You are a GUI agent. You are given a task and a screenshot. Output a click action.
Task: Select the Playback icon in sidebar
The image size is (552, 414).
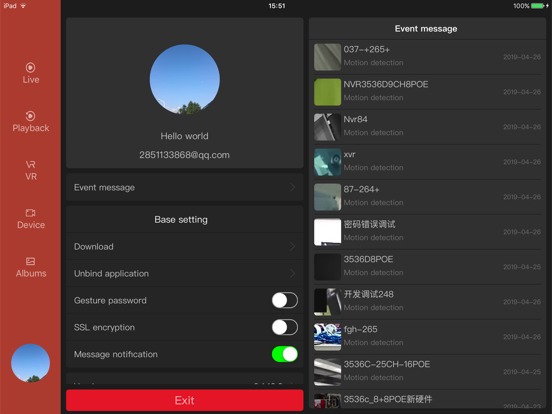(x=31, y=116)
